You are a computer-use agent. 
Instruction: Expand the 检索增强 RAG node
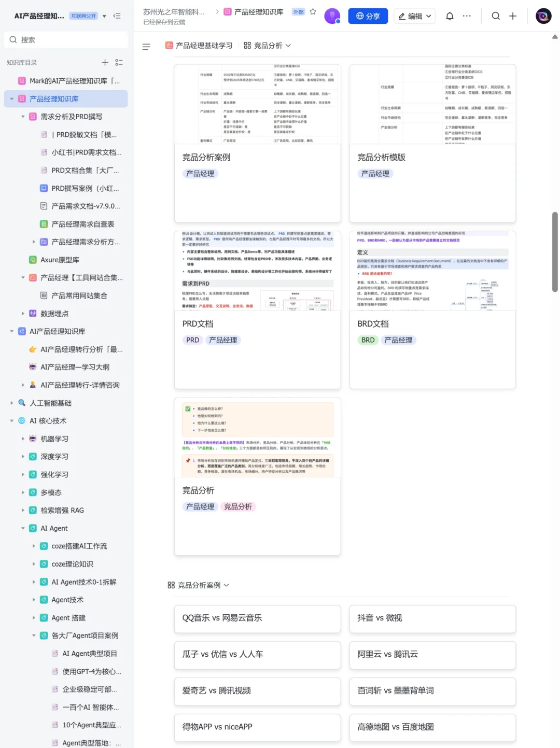23,510
